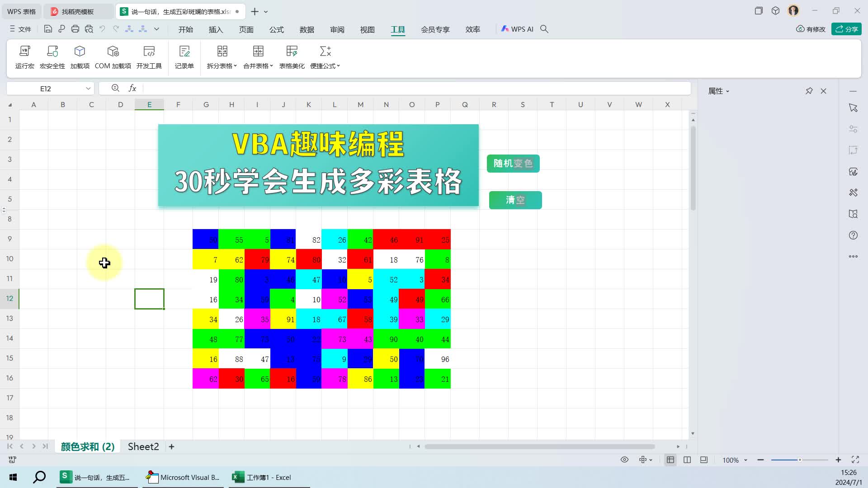Click the fx insert function icon
Viewport: 868px width, 488px height.
132,88
